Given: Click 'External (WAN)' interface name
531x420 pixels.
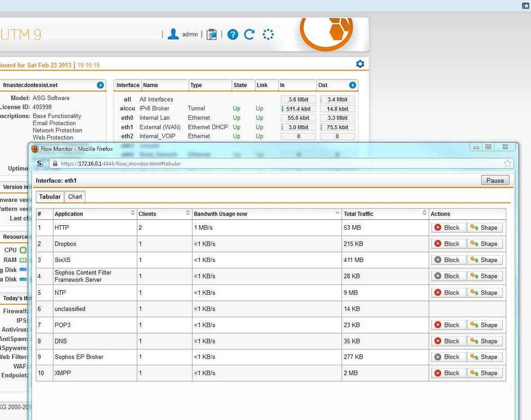Looking at the screenshot, I should (x=160, y=127).
